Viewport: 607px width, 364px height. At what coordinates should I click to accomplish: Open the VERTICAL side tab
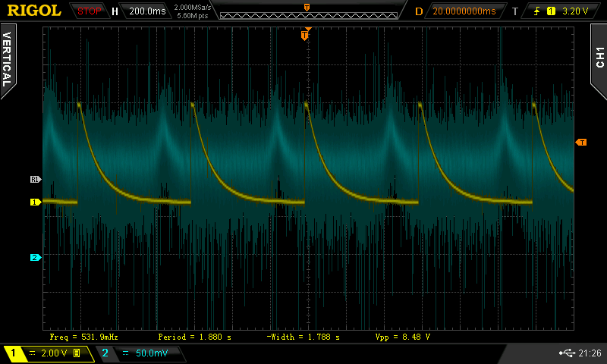8,60
